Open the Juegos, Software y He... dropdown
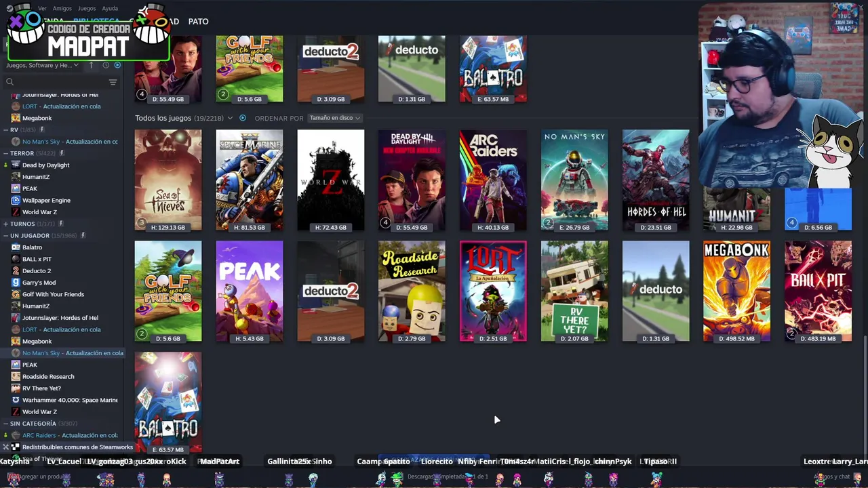Screen dimensions: 868x488 43,65
